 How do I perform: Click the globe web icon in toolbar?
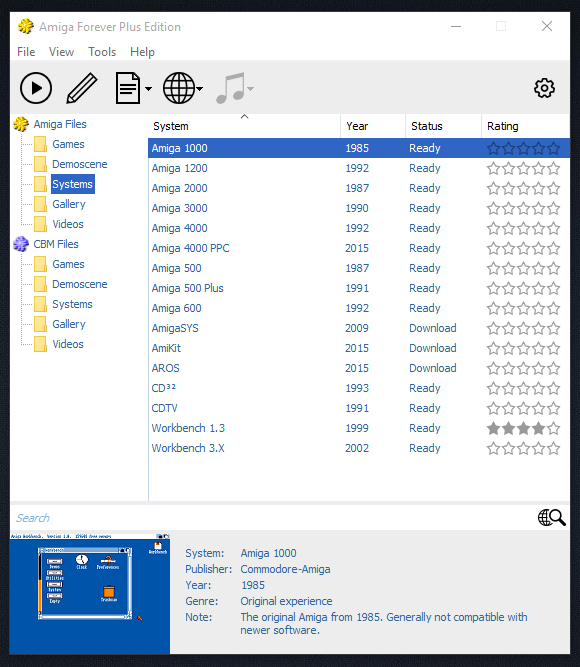coord(179,88)
